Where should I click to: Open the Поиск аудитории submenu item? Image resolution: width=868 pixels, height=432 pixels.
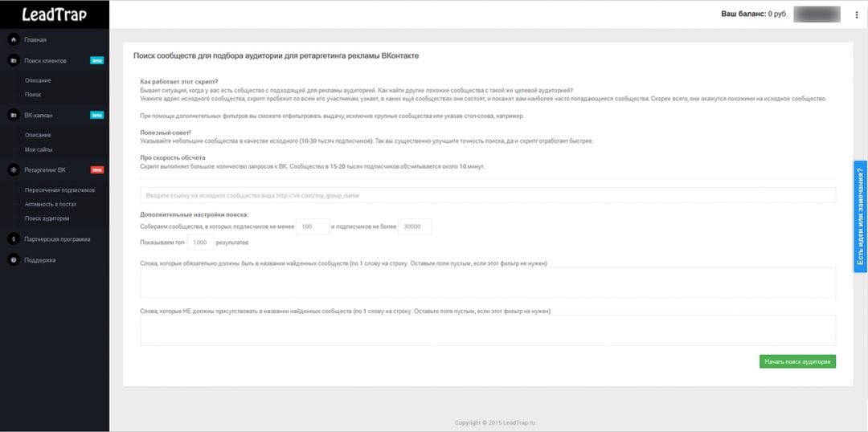(47, 218)
